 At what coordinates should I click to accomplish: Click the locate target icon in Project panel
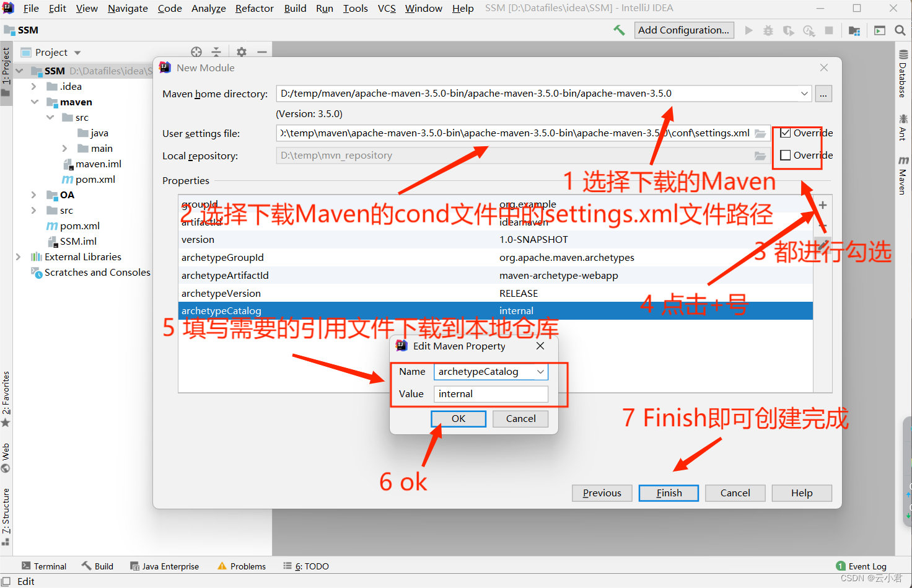[196, 52]
